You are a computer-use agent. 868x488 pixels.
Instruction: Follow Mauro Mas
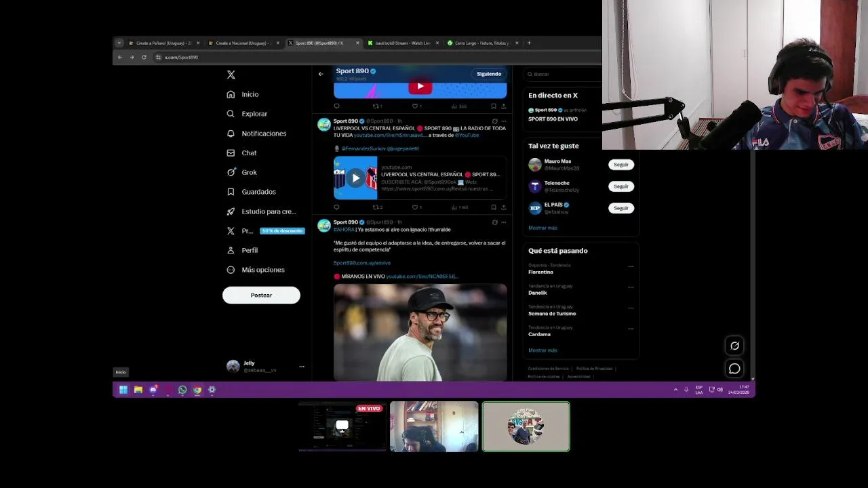[621, 165]
